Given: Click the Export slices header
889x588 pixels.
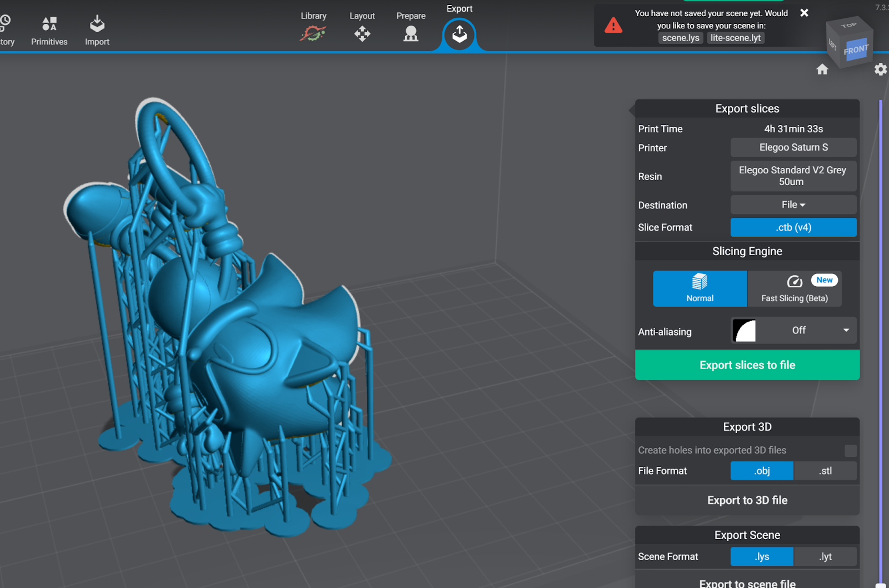Looking at the screenshot, I should click(747, 108).
